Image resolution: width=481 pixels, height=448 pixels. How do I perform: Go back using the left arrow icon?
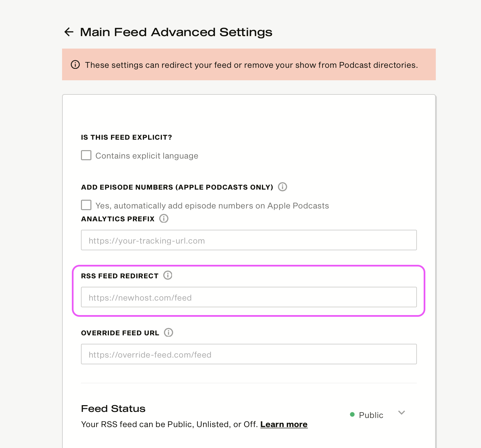pyautogui.click(x=69, y=32)
